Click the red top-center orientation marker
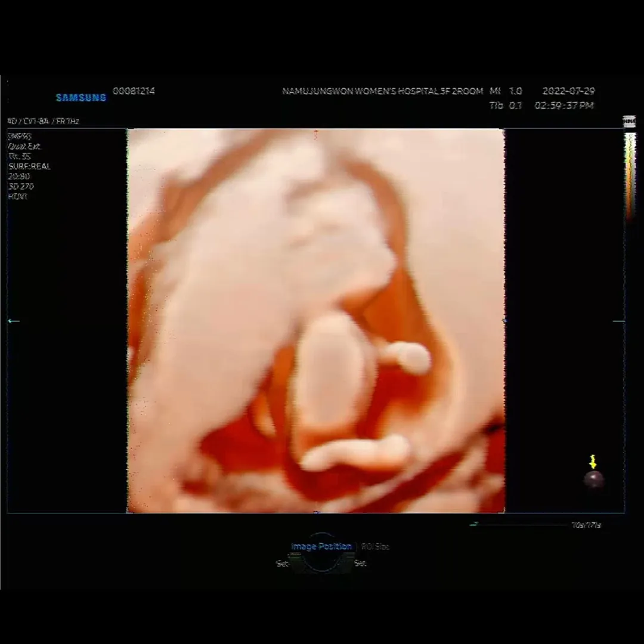The height and width of the screenshot is (644, 644). 316,134
